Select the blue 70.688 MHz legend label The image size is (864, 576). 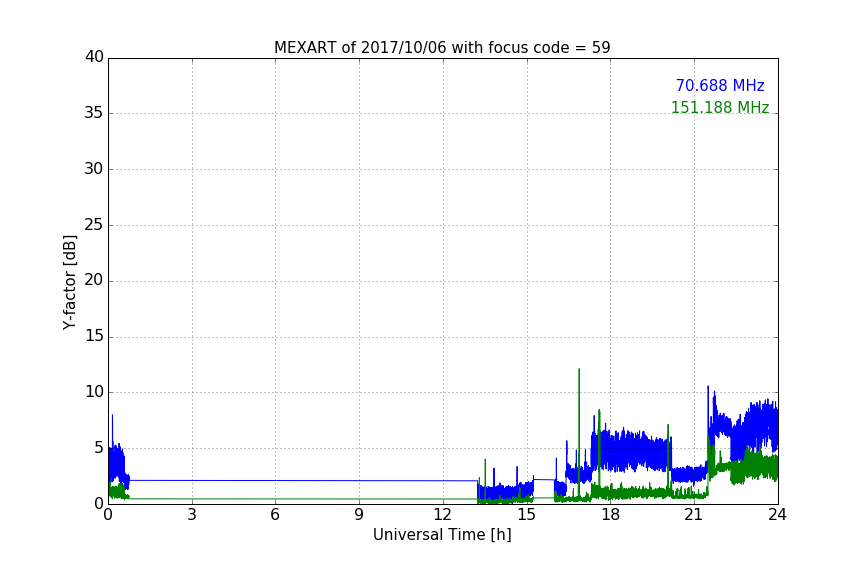coord(720,85)
